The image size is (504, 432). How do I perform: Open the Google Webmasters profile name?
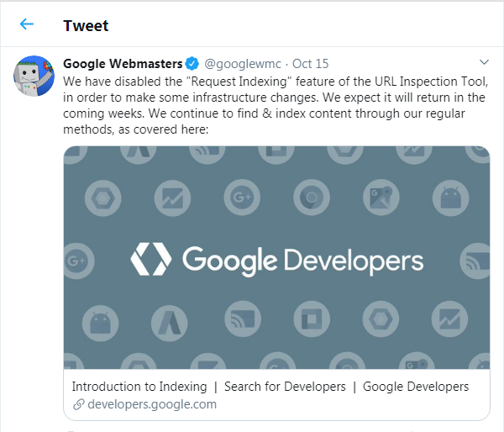tap(123, 64)
